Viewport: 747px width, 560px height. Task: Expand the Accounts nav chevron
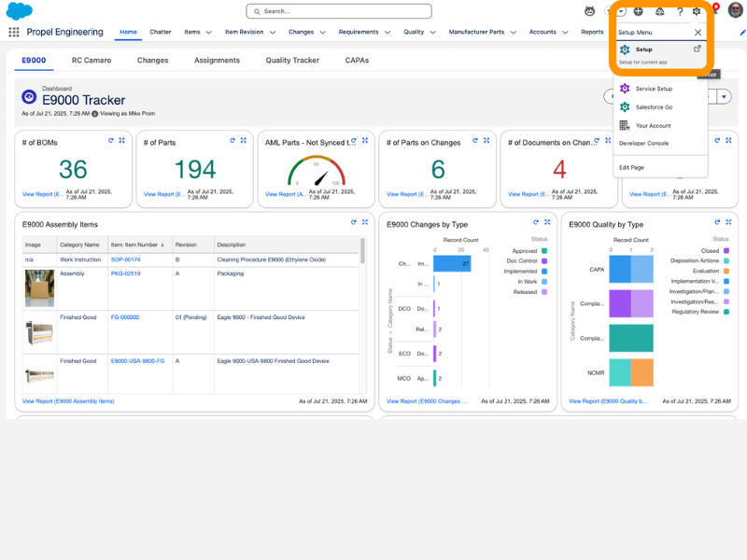565,33
